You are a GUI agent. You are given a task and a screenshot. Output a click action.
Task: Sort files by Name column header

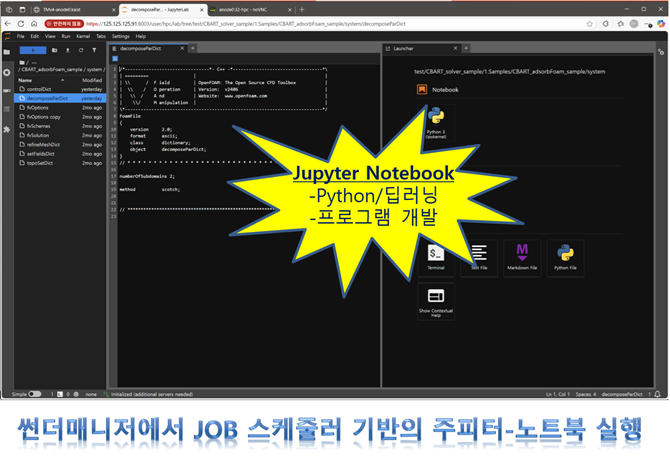[x=41, y=80]
